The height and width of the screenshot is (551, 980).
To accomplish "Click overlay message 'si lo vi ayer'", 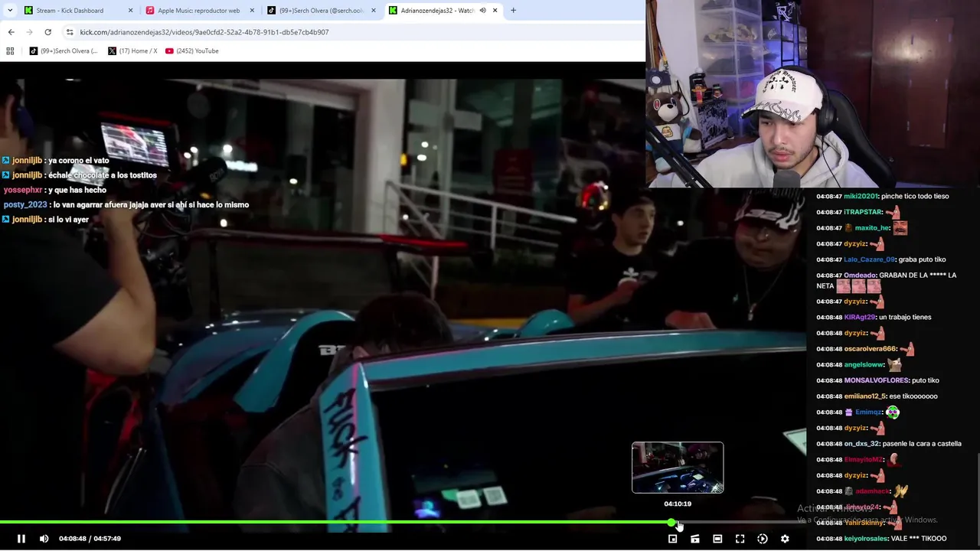I will coord(68,220).
